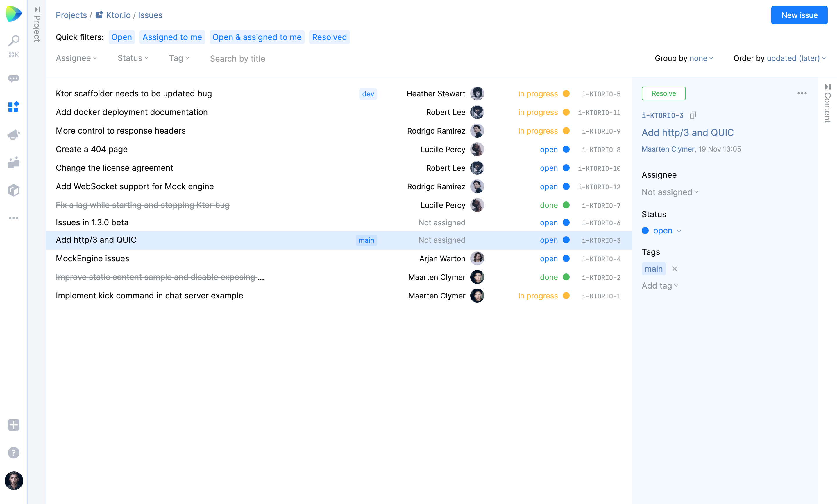Viewport: 837px width, 504px height.
Task: Toggle the Assigned to me filter
Action: (x=172, y=37)
